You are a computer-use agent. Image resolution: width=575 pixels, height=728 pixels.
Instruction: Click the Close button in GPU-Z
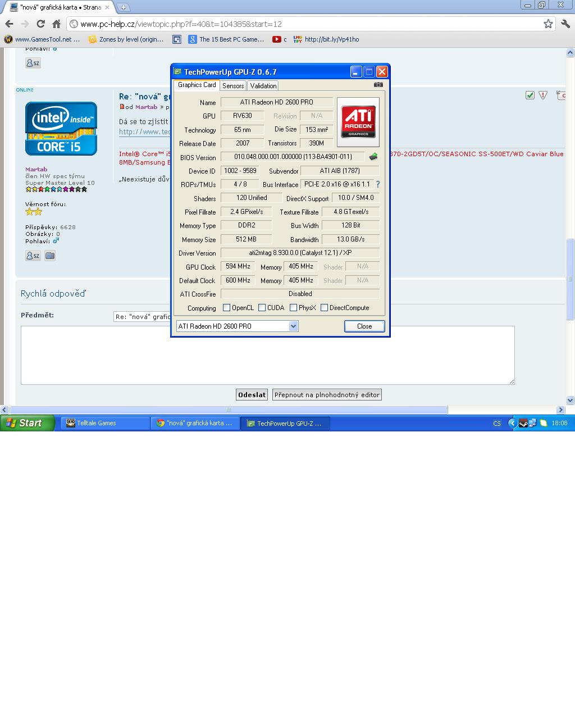click(364, 326)
